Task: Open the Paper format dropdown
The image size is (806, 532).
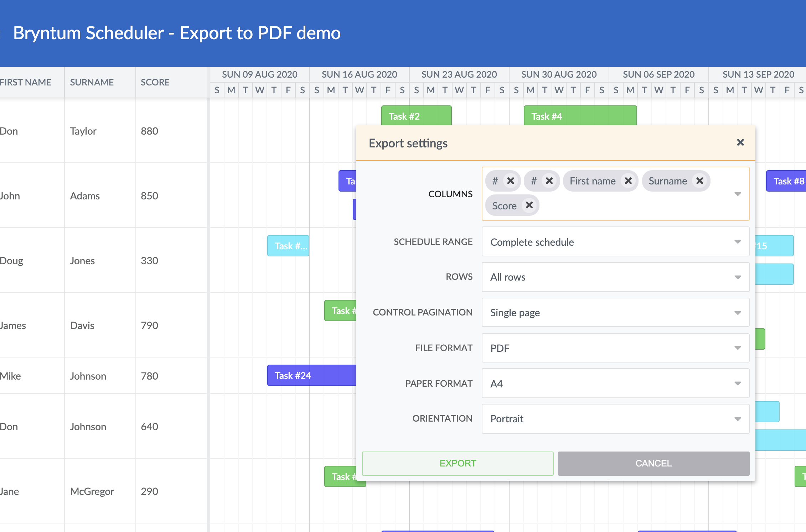Action: click(738, 383)
